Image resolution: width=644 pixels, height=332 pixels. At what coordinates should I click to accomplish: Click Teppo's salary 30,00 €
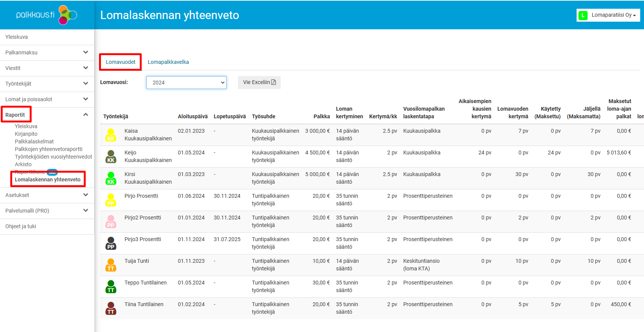pyautogui.click(x=321, y=283)
